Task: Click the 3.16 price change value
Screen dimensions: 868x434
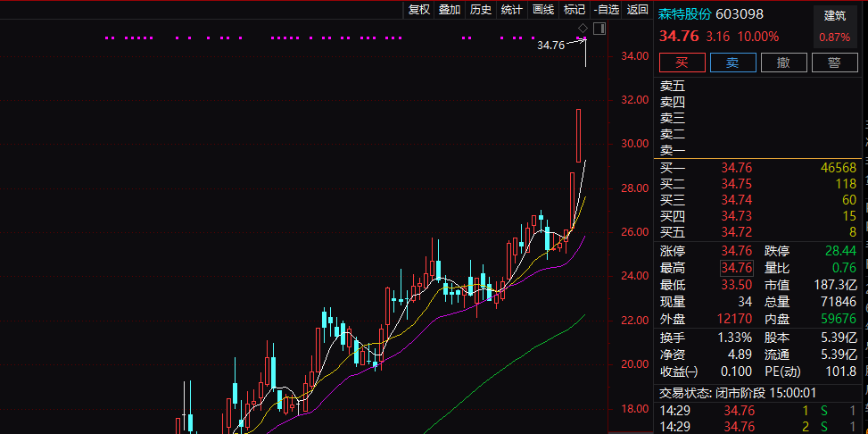Action: [718, 37]
